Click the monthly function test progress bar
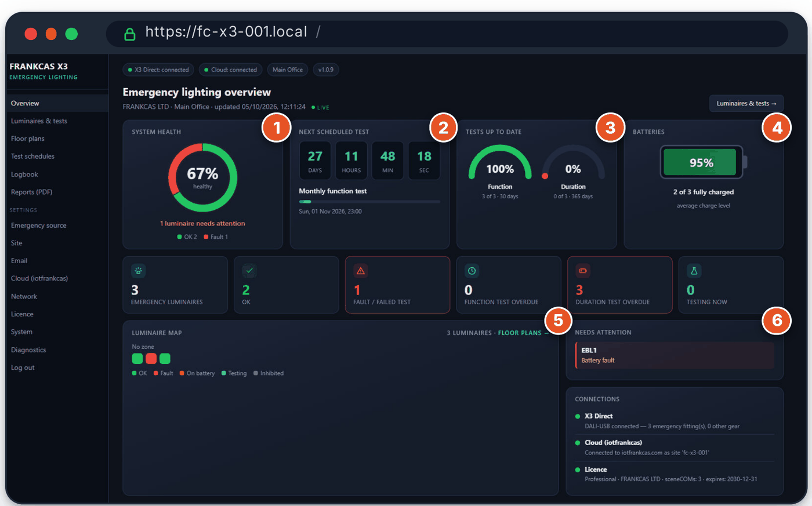This screenshot has height=506, width=812. click(369, 202)
